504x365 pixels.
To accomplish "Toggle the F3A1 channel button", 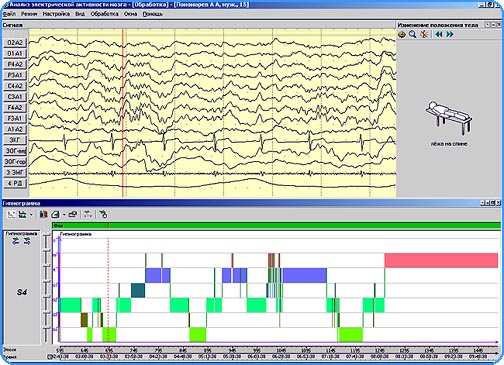I will (15, 118).
